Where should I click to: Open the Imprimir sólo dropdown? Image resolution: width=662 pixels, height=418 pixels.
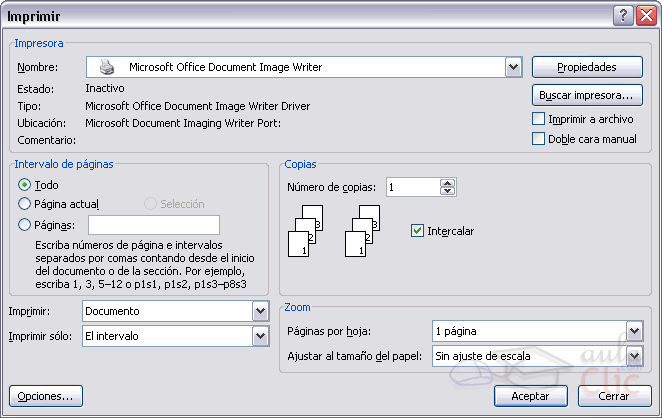click(261, 336)
